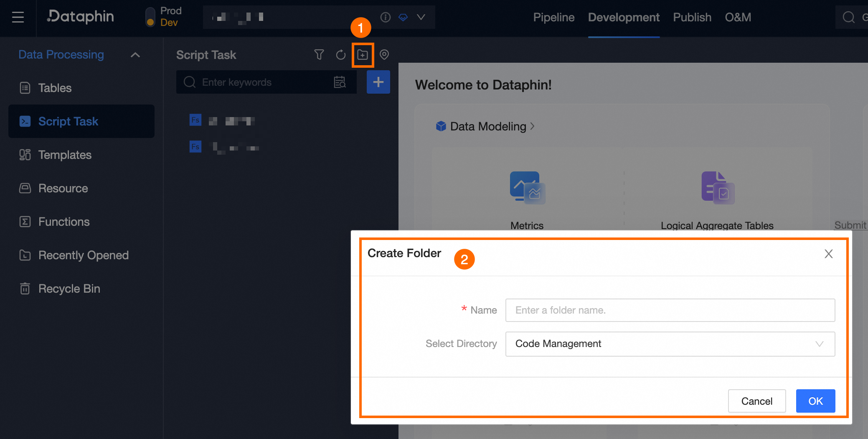Refresh the Script Task list
The width and height of the screenshot is (868, 439).
[x=341, y=55]
